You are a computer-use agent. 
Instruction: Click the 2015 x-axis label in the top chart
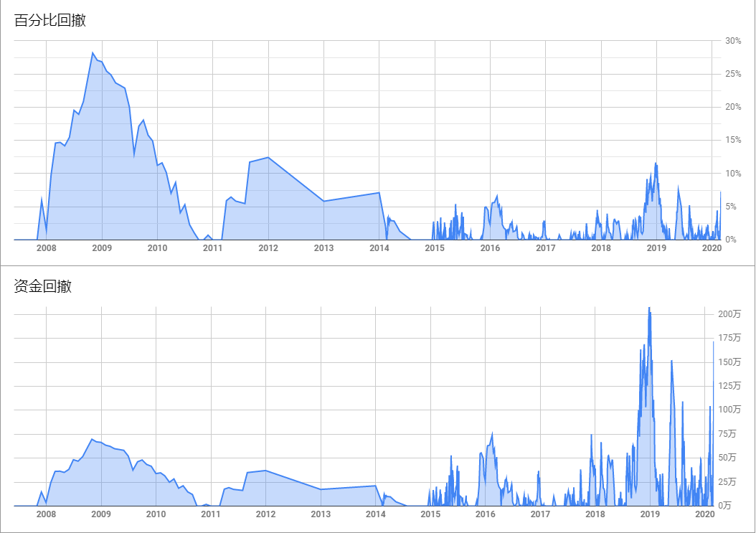[x=435, y=248]
